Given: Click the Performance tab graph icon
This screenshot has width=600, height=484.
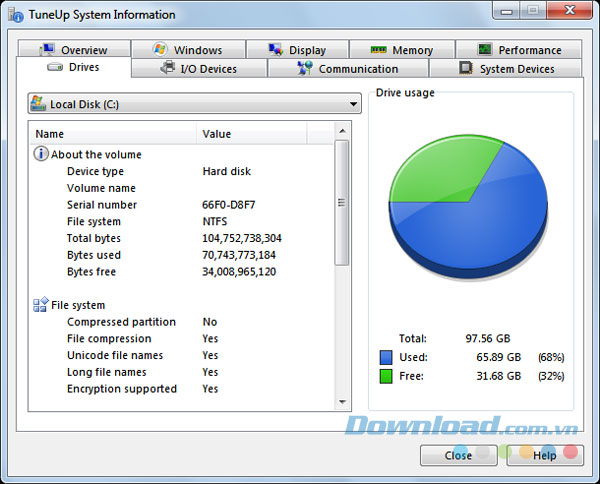Looking at the screenshot, I should (485, 50).
